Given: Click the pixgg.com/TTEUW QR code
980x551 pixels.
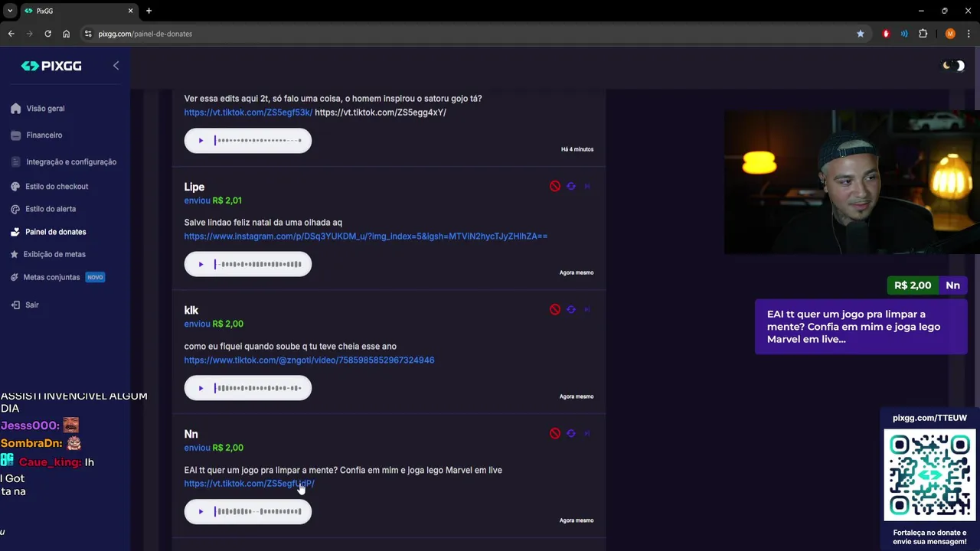Looking at the screenshot, I should (929, 474).
